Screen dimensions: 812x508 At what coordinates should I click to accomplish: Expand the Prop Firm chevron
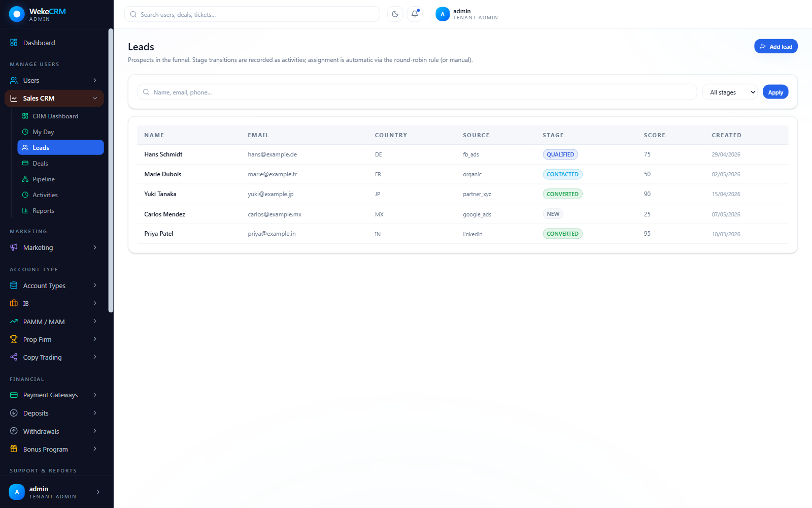(95, 339)
